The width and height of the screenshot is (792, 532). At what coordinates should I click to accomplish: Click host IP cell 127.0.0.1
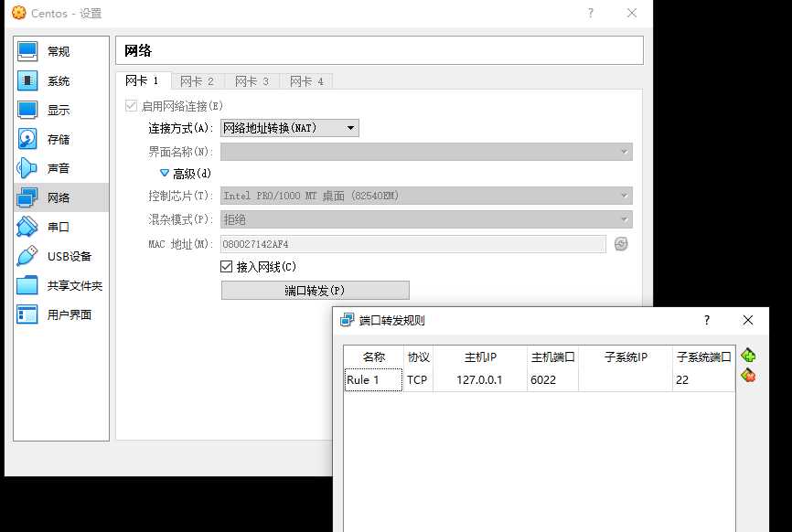tap(480, 379)
